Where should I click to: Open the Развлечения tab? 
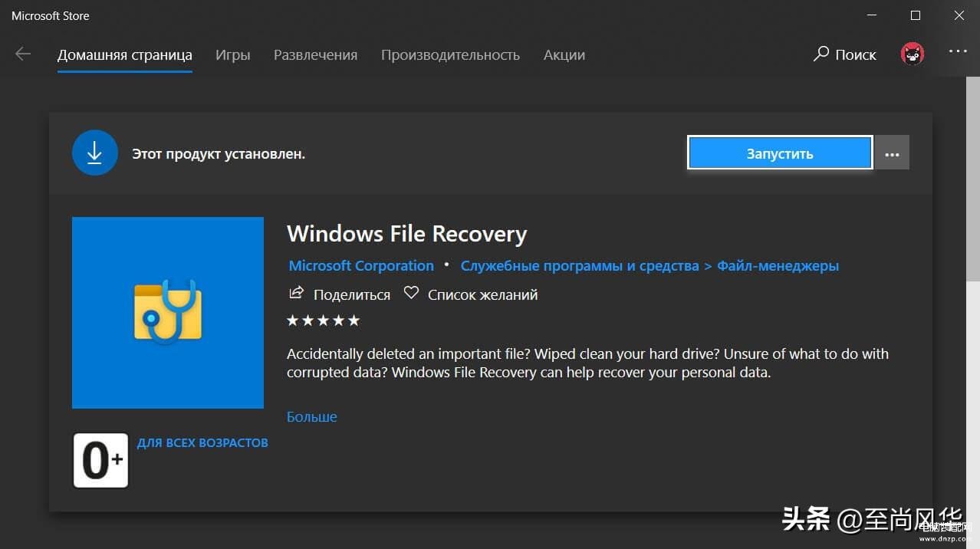pyautogui.click(x=315, y=55)
